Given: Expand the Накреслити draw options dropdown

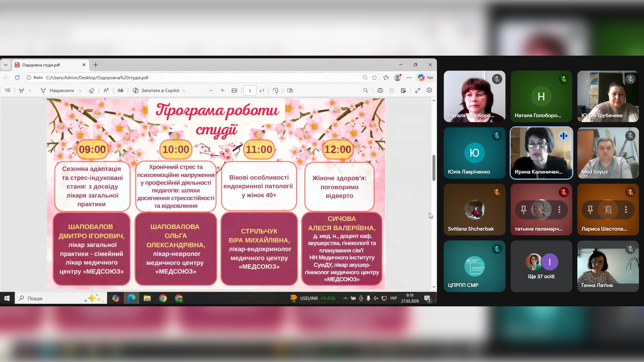Looking at the screenshot, I should [80, 90].
